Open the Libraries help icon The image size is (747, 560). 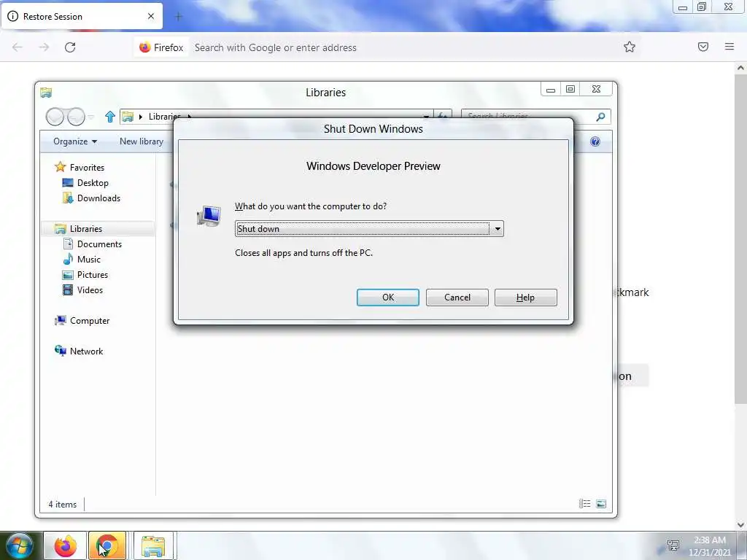595,141
